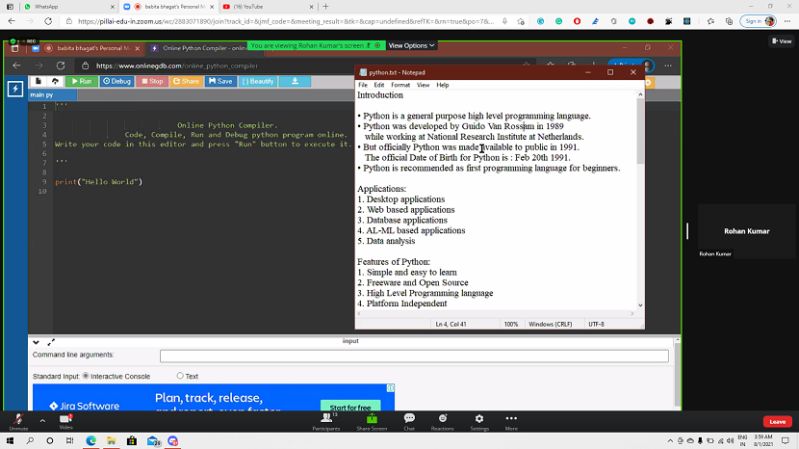Open Zoom Settings gear icon
The width and height of the screenshot is (799, 449).
tap(479, 418)
